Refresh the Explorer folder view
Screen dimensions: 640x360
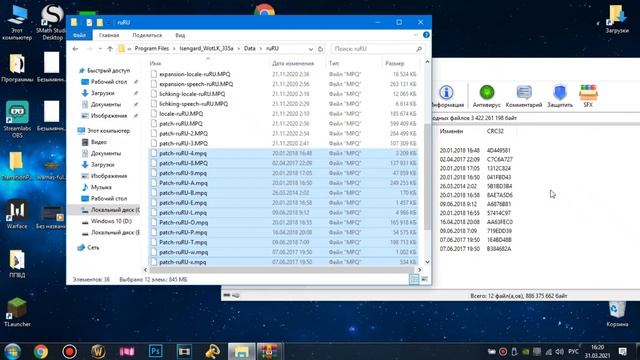click(320, 49)
